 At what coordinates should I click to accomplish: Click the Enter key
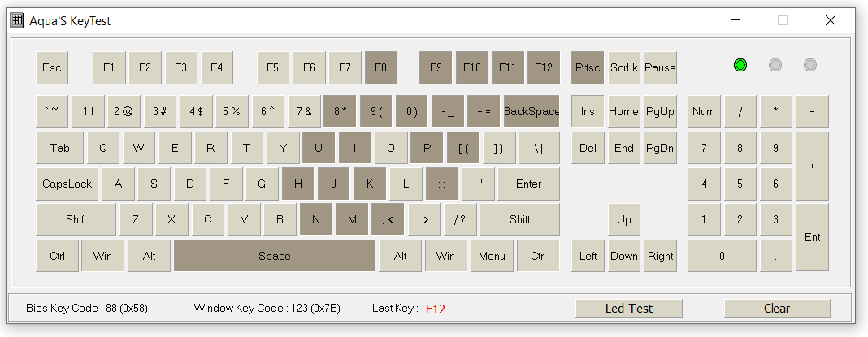coord(528,184)
